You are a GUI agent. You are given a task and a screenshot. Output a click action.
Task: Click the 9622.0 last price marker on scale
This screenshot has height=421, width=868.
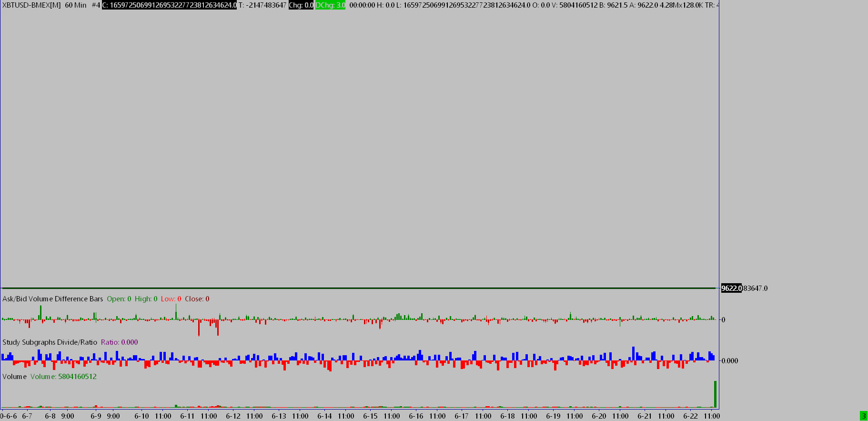coord(731,288)
